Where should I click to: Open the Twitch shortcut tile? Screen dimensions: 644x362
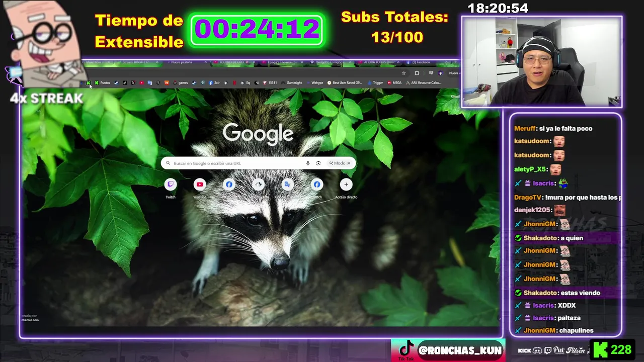click(x=171, y=189)
